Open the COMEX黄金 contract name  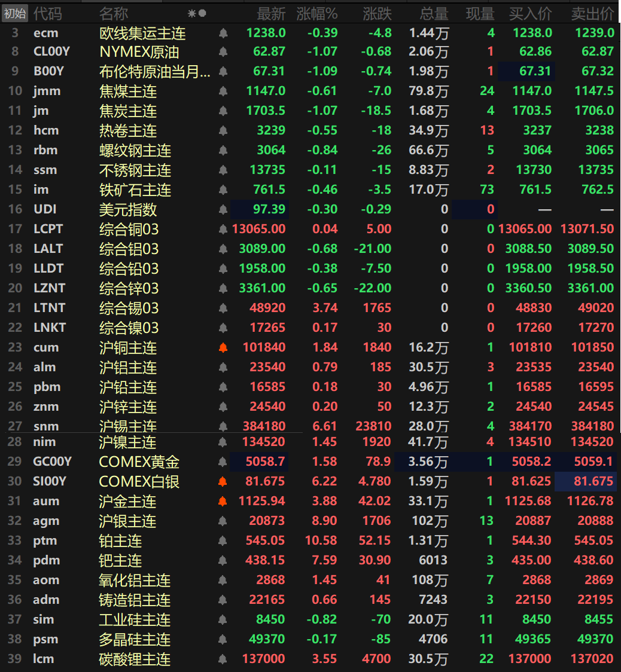[x=139, y=462]
